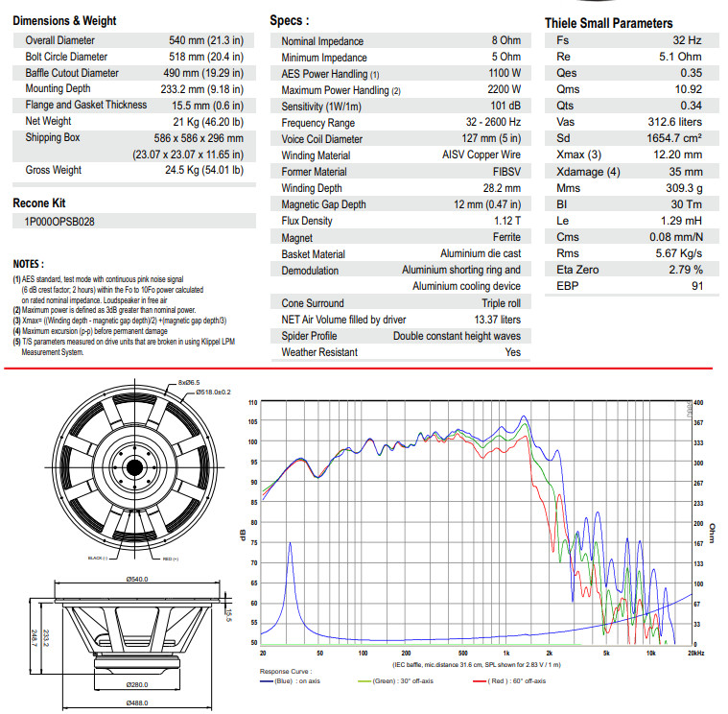The image size is (728, 714).
Task: Select the Qts value '0.34'
Action: [692, 106]
